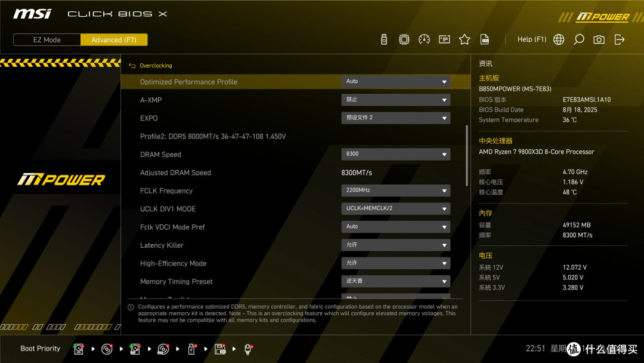
Task: Disable Latency Killer
Action: pos(395,245)
